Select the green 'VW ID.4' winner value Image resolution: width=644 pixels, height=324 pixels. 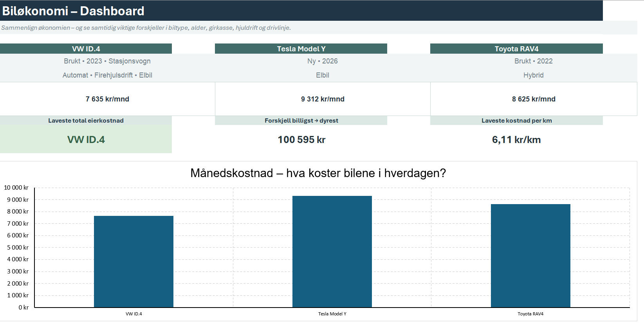coord(86,139)
